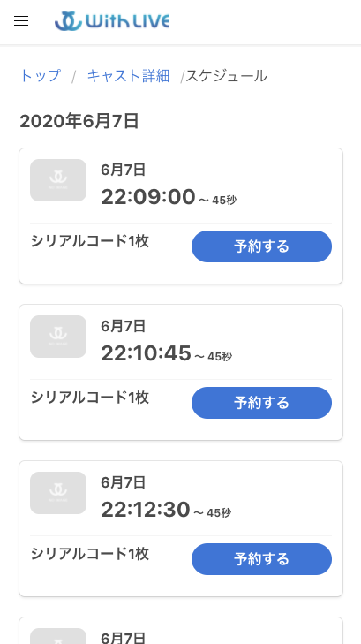Image resolution: width=361 pixels, height=644 pixels.
Task: Open the キャスト詳細 breadcrumb link
Action: [x=128, y=76]
